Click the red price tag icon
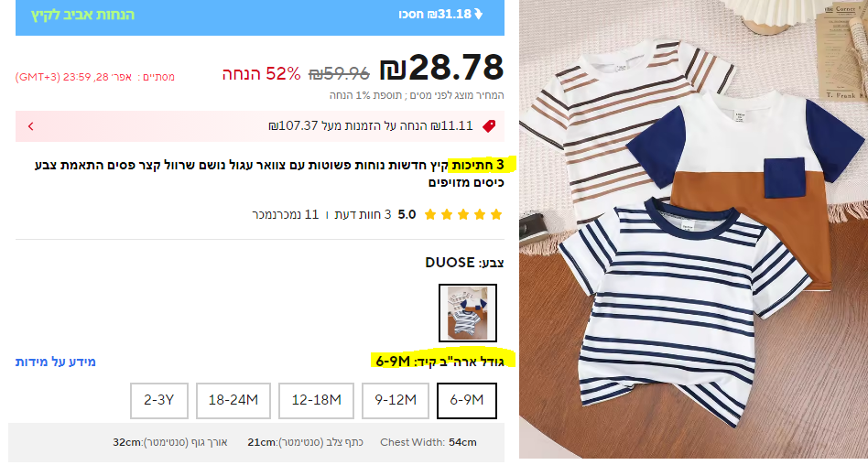Screen dimensions: 868x465 pos(489,126)
